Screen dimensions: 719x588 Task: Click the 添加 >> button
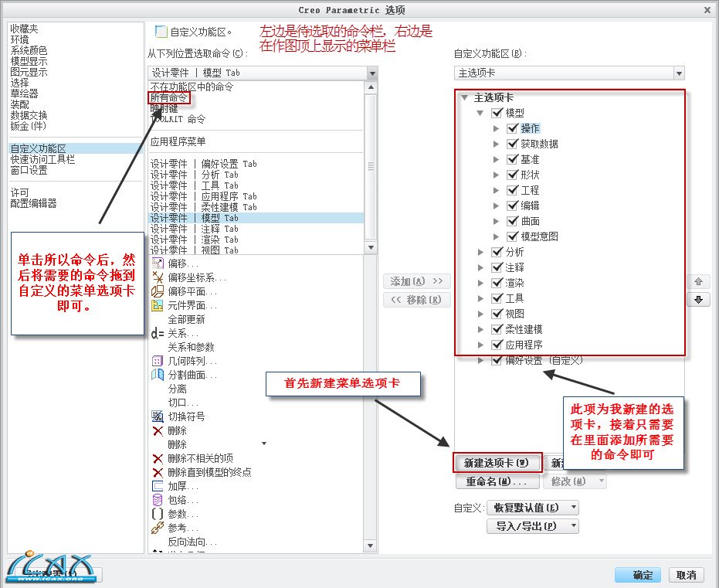tap(417, 281)
